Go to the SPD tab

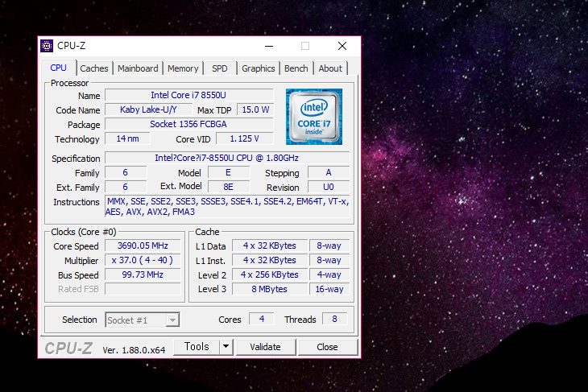[220, 68]
